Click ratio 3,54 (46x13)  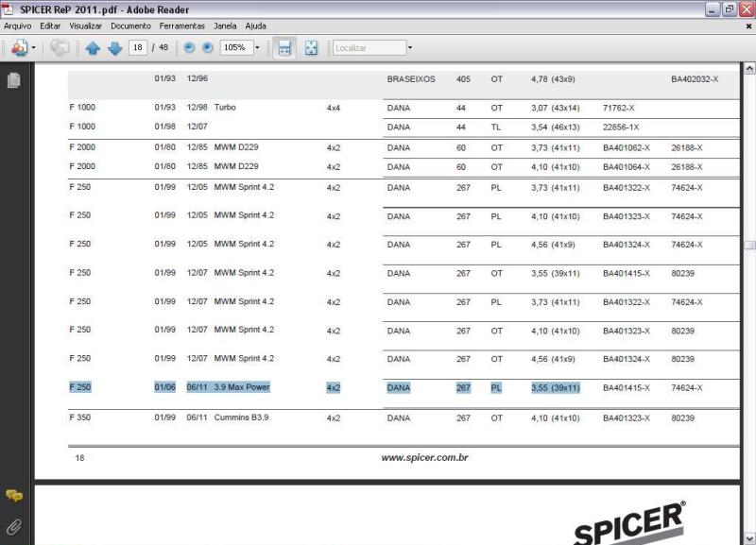coord(556,128)
